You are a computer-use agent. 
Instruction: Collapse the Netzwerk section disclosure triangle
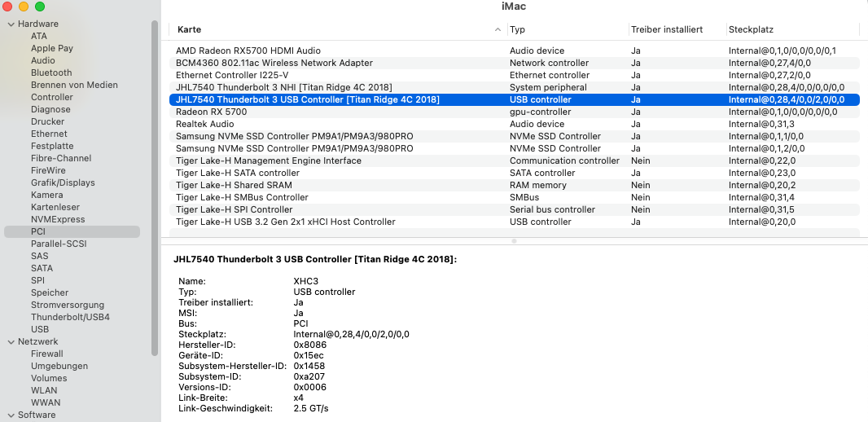[10, 342]
